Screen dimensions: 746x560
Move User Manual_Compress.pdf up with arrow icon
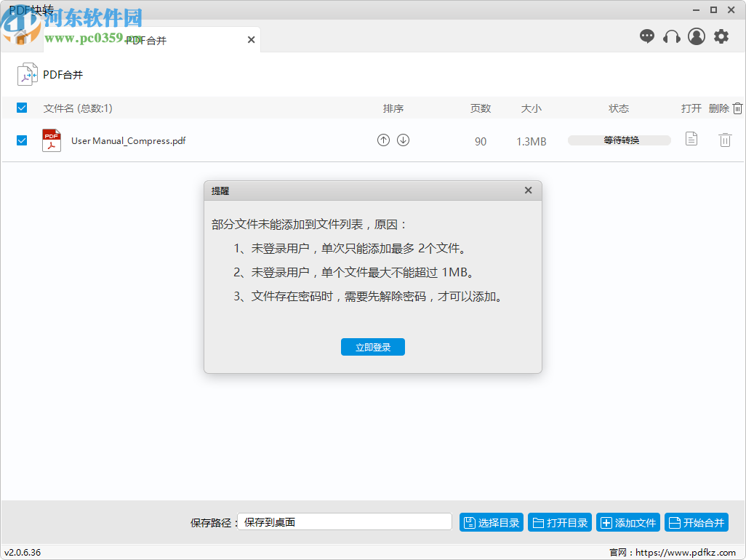pos(383,140)
